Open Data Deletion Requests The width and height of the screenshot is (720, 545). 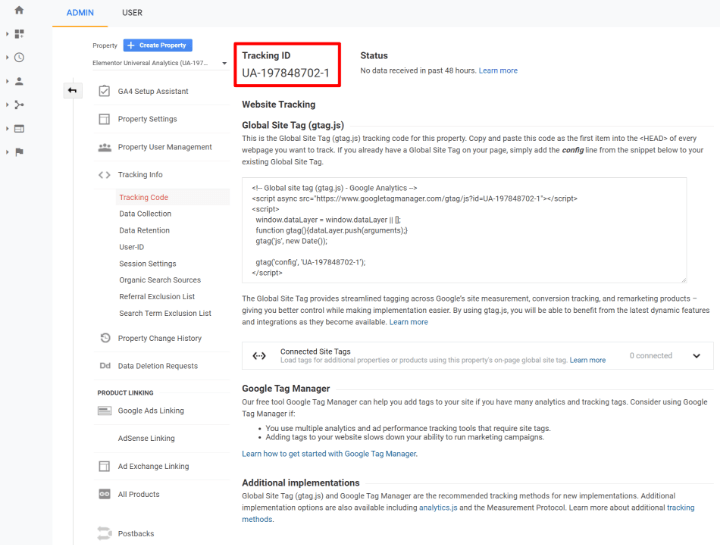pos(158,366)
